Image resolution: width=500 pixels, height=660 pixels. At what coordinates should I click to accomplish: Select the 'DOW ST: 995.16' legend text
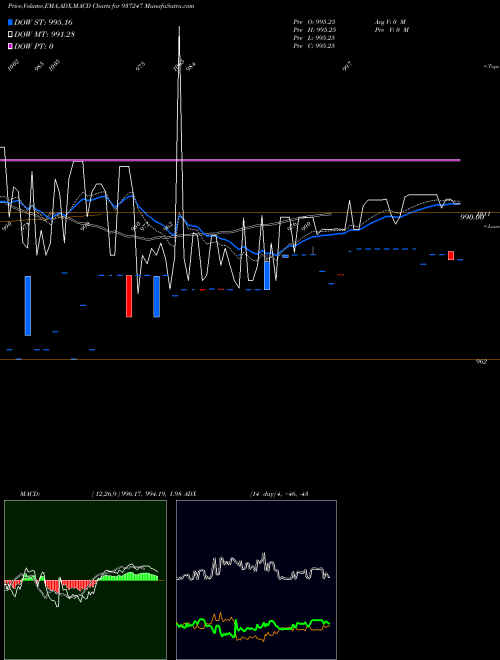pyautogui.click(x=43, y=22)
